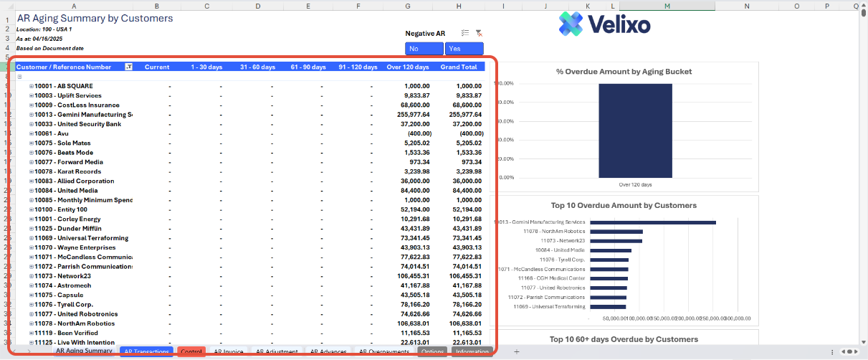868x360 pixels.
Task: Click the 'AR Aging Summary by Customers' title
Action: tap(95, 18)
